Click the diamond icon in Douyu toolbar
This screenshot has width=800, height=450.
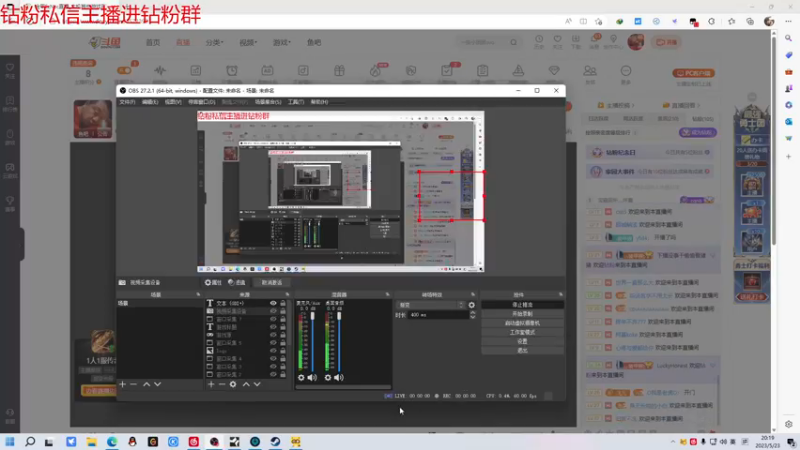(x=554, y=71)
